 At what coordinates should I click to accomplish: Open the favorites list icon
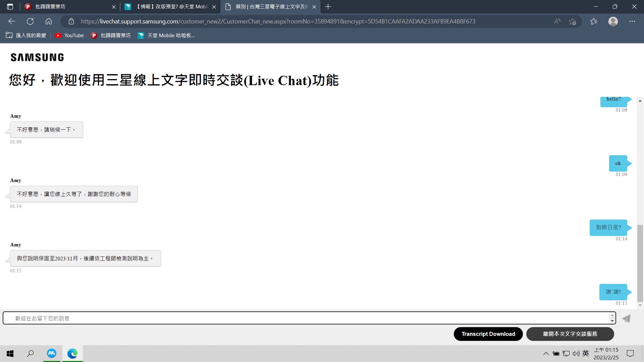coord(594,21)
